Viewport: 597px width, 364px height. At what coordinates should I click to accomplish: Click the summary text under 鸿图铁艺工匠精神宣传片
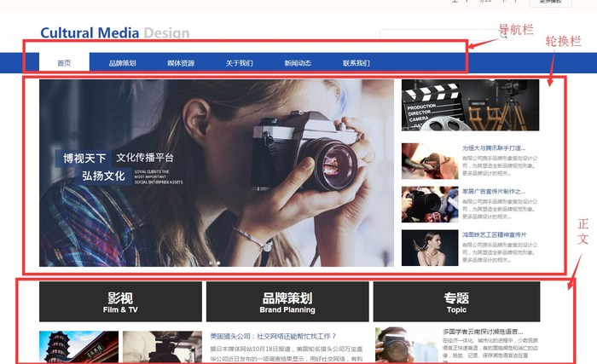point(500,252)
